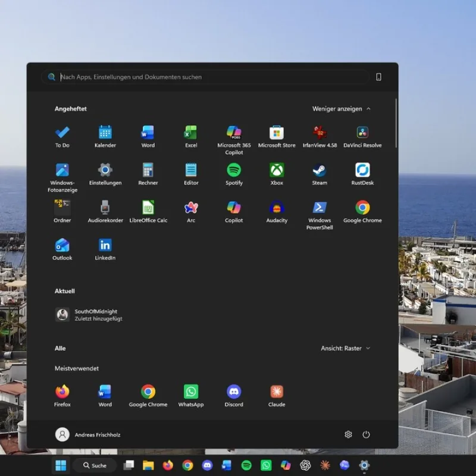Open Task View on the taskbar
Viewport: 476px width, 476px height.
(129, 465)
